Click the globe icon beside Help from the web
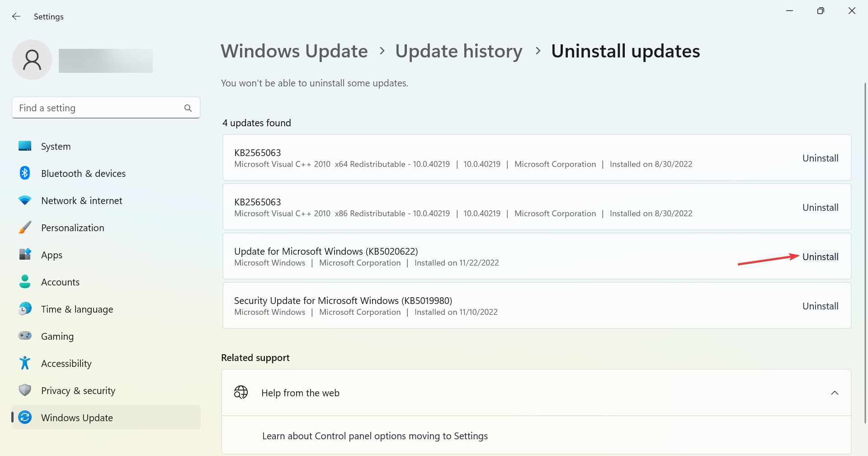 [x=241, y=392]
